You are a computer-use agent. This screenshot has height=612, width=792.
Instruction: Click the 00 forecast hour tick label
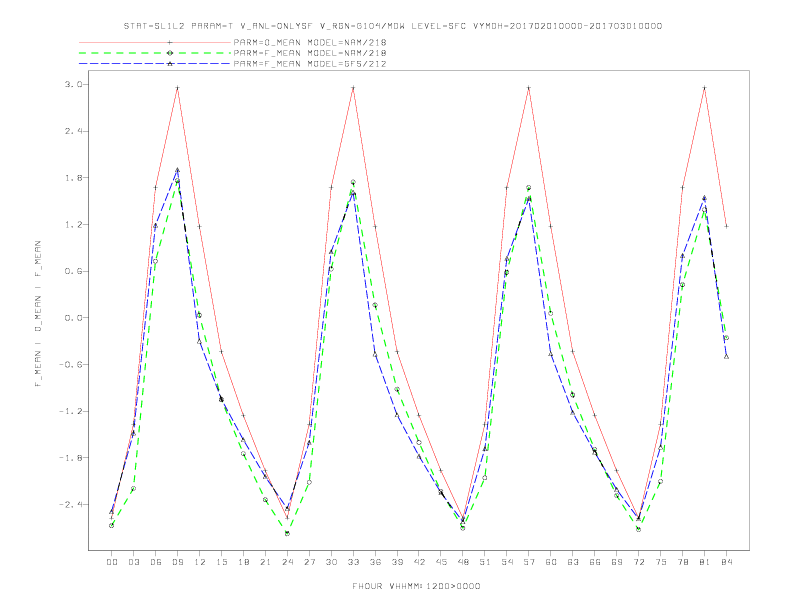pyautogui.click(x=112, y=562)
